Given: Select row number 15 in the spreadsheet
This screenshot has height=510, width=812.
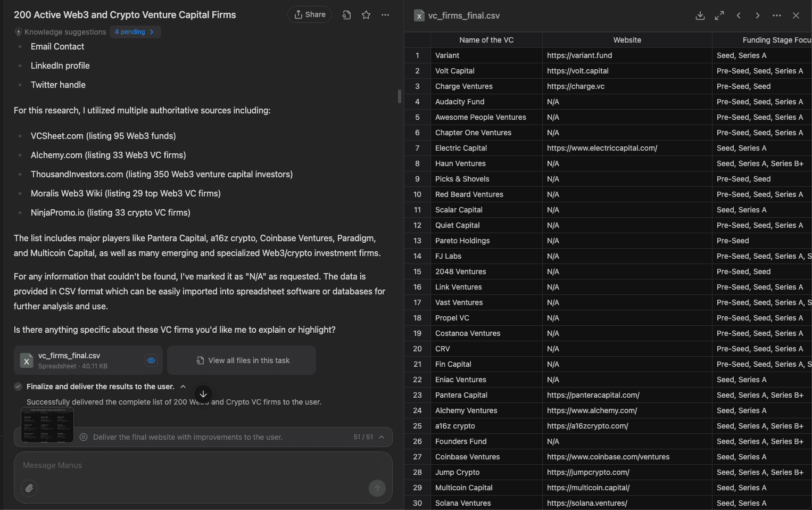Looking at the screenshot, I should click(417, 272).
